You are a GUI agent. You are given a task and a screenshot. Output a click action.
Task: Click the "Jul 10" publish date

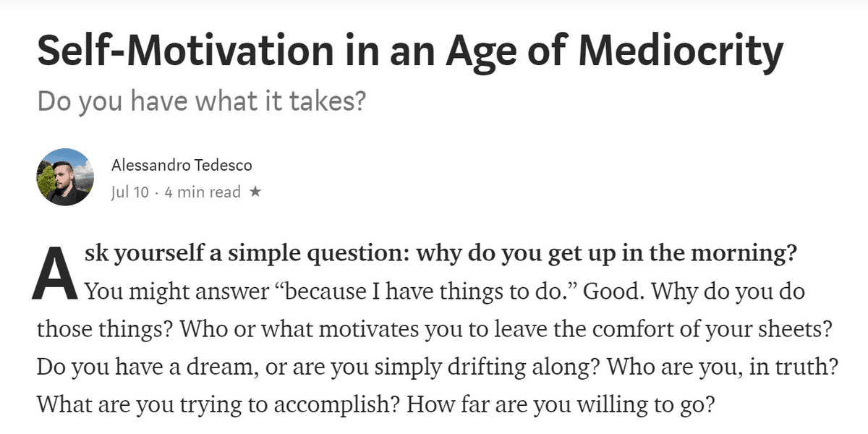coord(130,192)
